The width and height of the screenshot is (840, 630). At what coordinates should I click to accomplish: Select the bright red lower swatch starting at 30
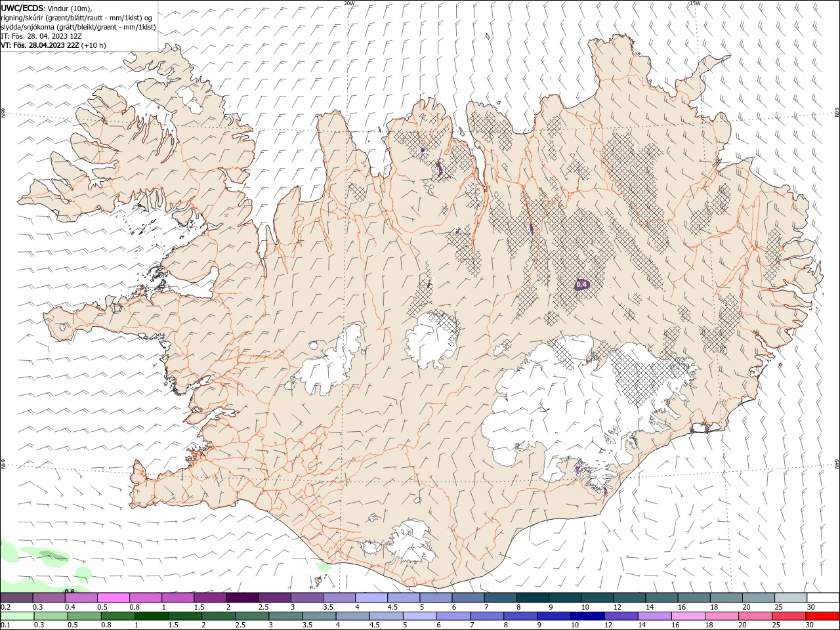[822, 616]
